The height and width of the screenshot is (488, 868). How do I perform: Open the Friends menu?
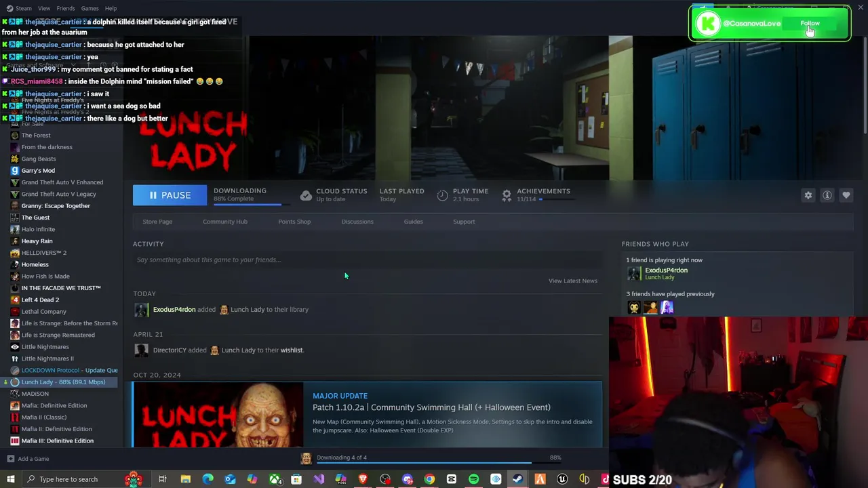(66, 8)
